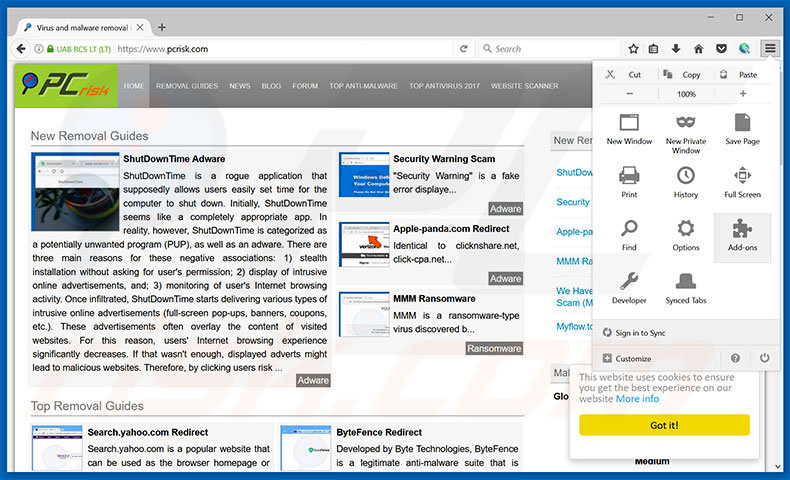The height and width of the screenshot is (480, 790).
Task: Click the PCrisk logo
Action: coord(66,86)
